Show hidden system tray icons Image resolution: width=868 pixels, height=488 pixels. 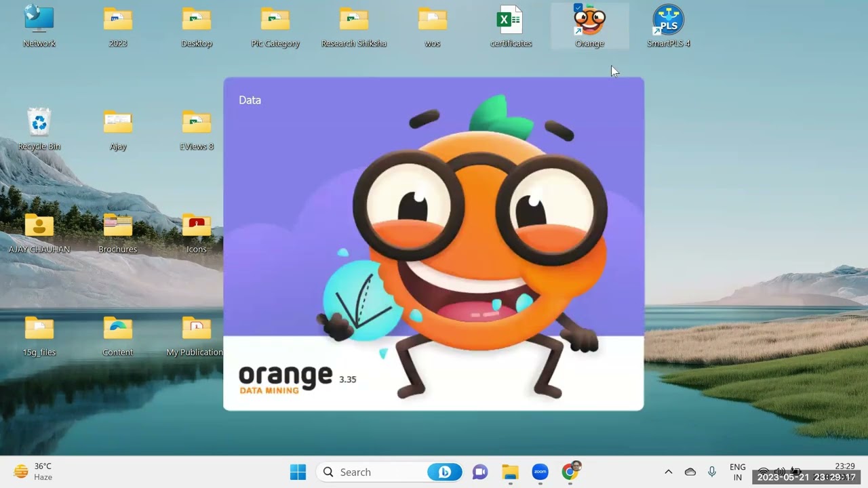pyautogui.click(x=668, y=472)
